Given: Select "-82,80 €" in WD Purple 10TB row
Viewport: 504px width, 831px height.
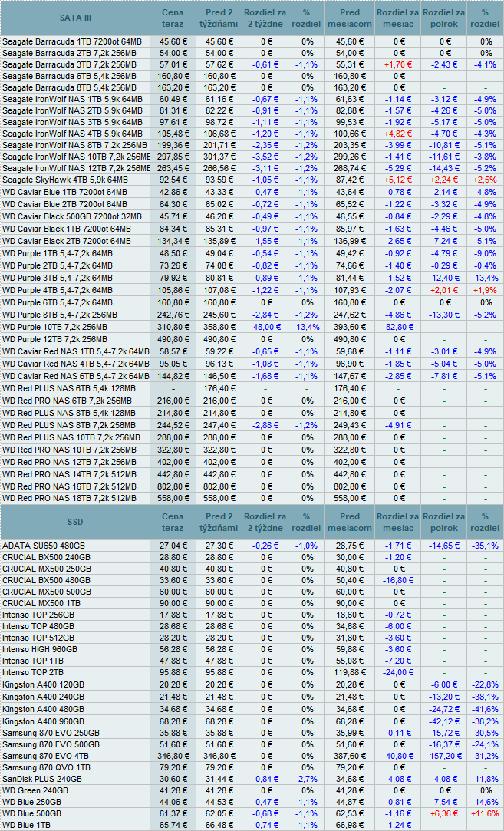Looking at the screenshot, I should coord(397,327).
